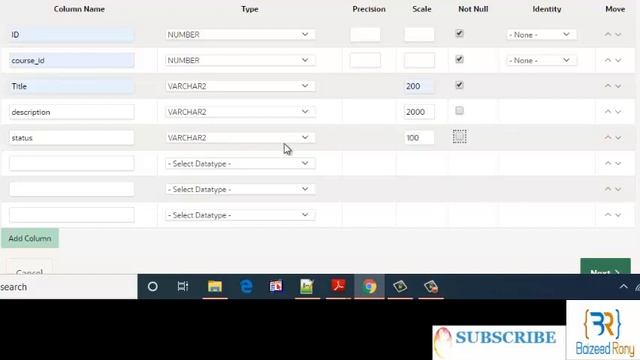Move status column down
This screenshot has height=360, width=640.
pyautogui.click(x=618, y=138)
